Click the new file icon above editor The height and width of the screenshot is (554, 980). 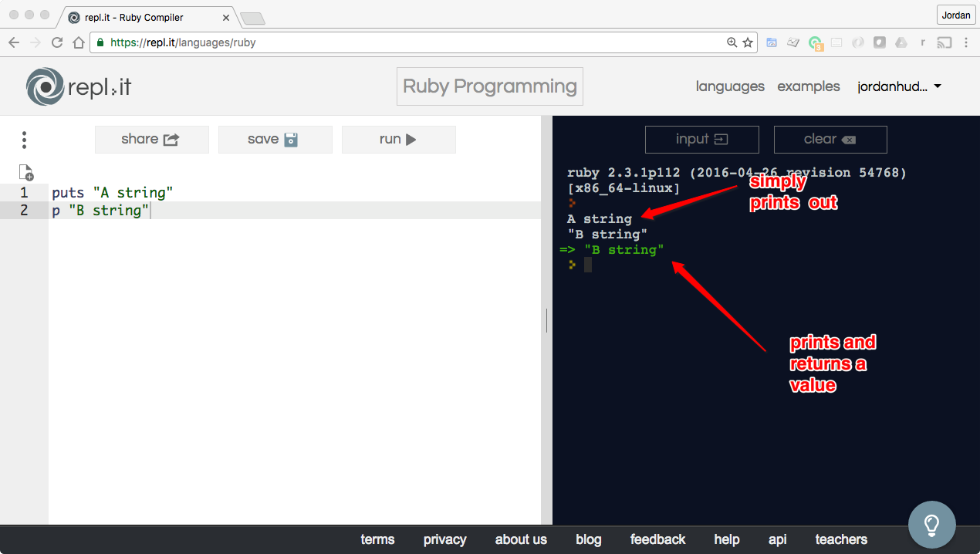[x=26, y=172]
